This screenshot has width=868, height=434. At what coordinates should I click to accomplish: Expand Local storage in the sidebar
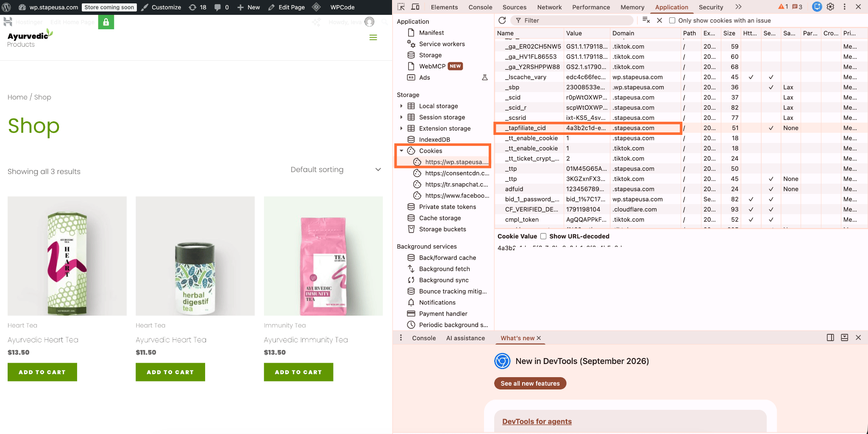coord(401,106)
